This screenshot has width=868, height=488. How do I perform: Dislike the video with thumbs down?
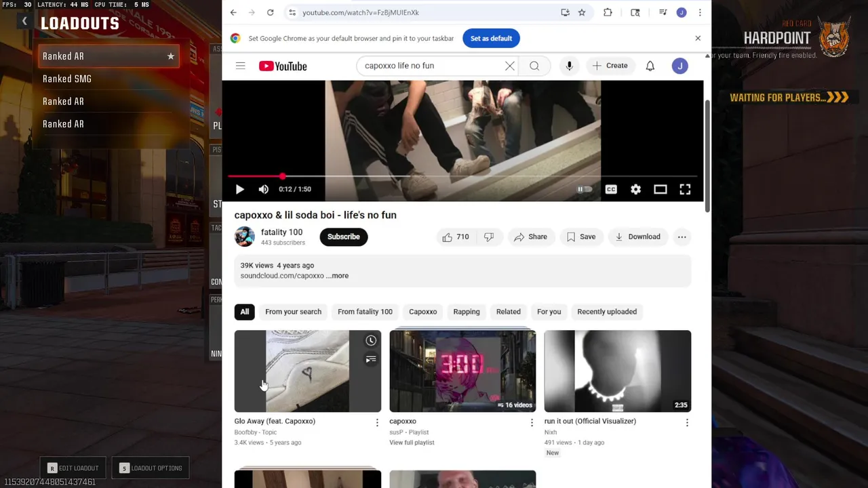click(x=489, y=237)
